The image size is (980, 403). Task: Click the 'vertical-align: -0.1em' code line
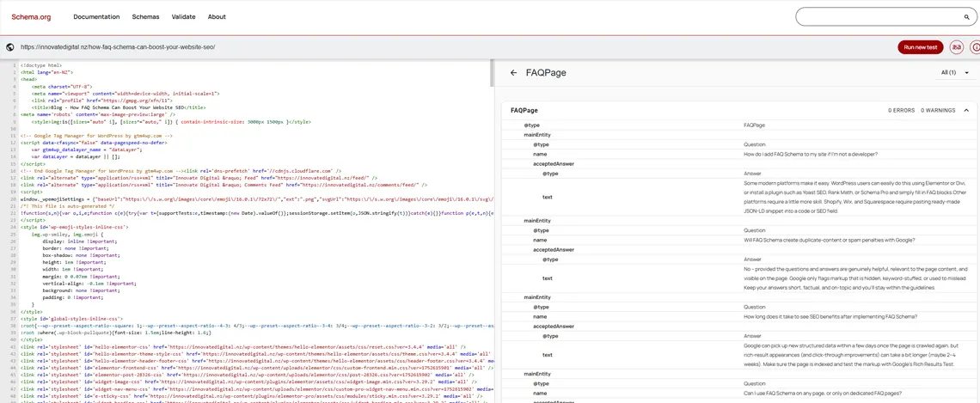coord(89,283)
